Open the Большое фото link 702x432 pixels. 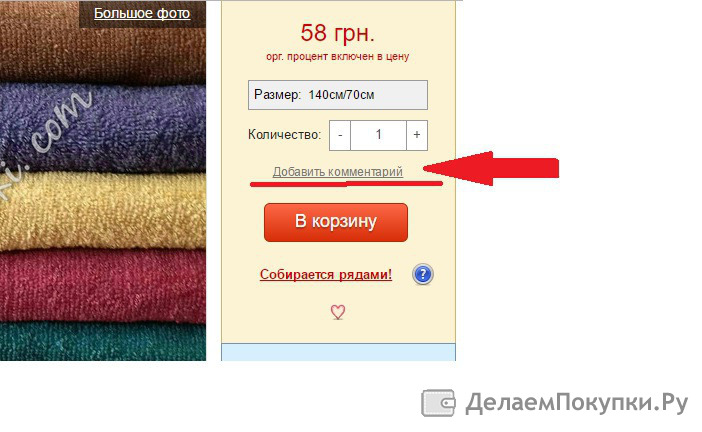point(142,13)
